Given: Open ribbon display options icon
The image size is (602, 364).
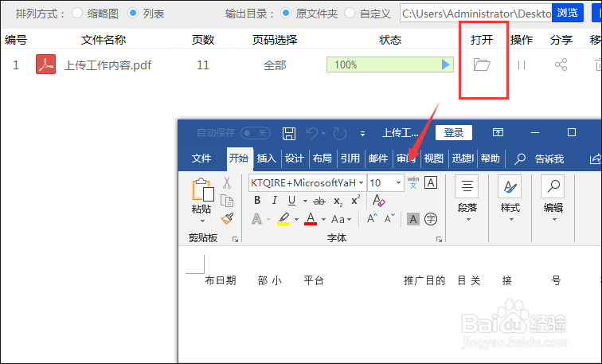Looking at the screenshot, I should click(498, 132).
